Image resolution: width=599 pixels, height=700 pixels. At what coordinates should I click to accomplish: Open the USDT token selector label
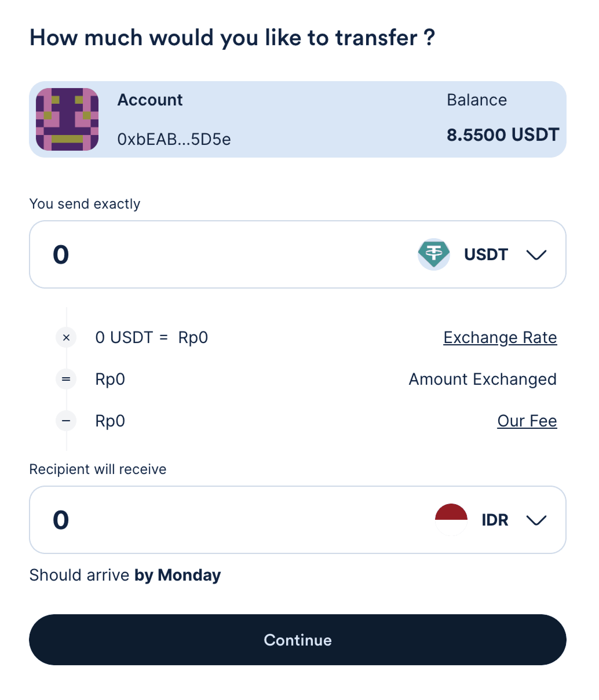(x=486, y=254)
